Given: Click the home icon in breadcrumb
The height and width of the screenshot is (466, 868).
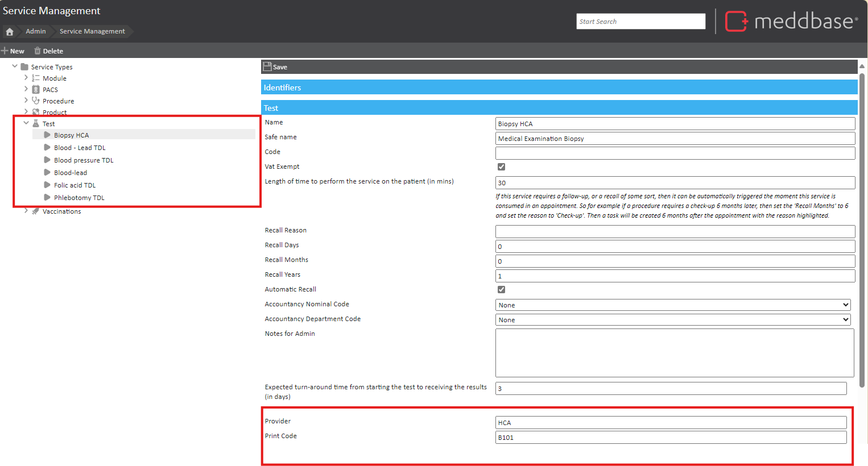Looking at the screenshot, I should pos(10,32).
